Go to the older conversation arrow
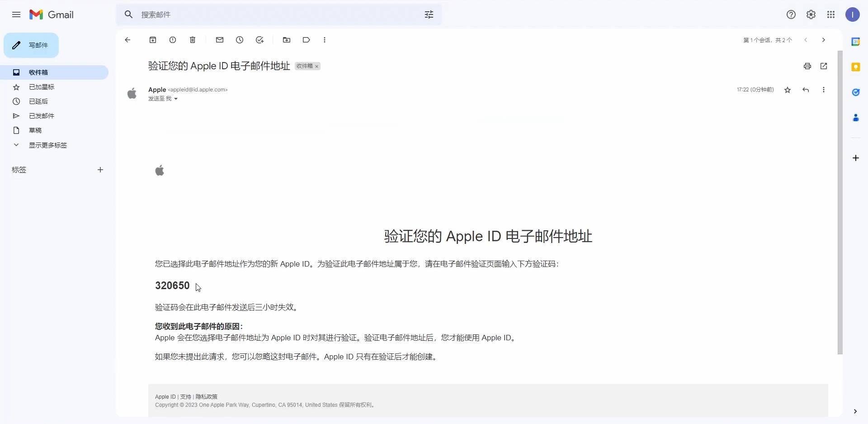This screenshot has height=424, width=868. [x=824, y=40]
